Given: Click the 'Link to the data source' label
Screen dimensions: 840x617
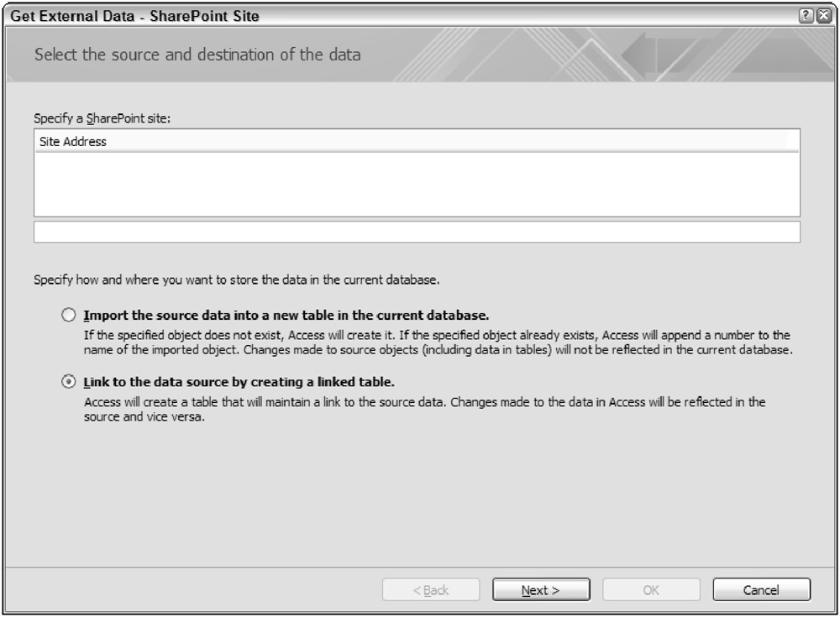Looking at the screenshot, I should [x=239, y=382].
